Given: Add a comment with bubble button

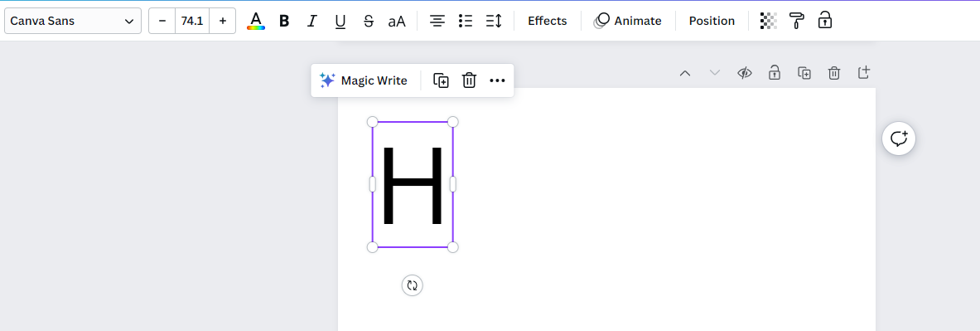Looking at the screenshot, I should (x=899, y=139).
